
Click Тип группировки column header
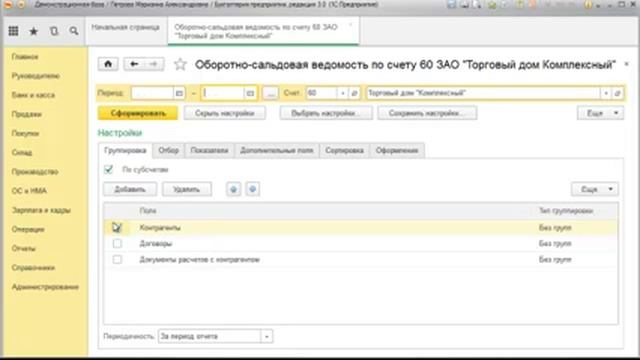pyautogui.click(x=566, y=211)
